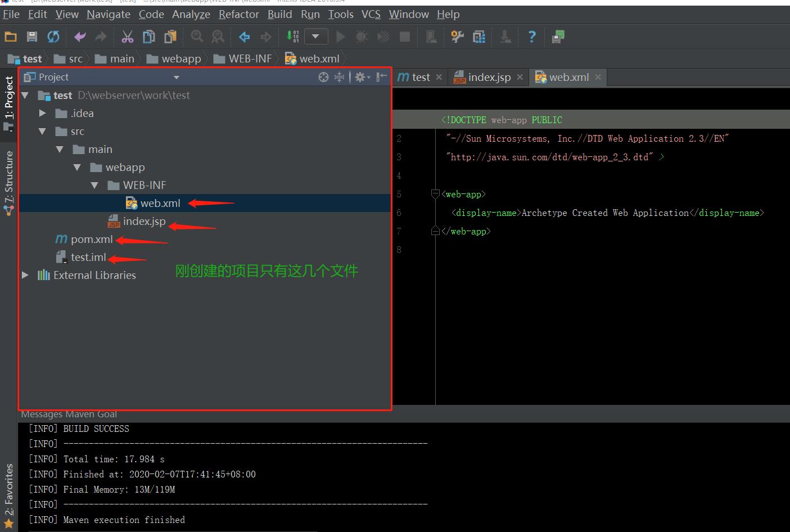Click the Help question mark icon

[532, 37]
